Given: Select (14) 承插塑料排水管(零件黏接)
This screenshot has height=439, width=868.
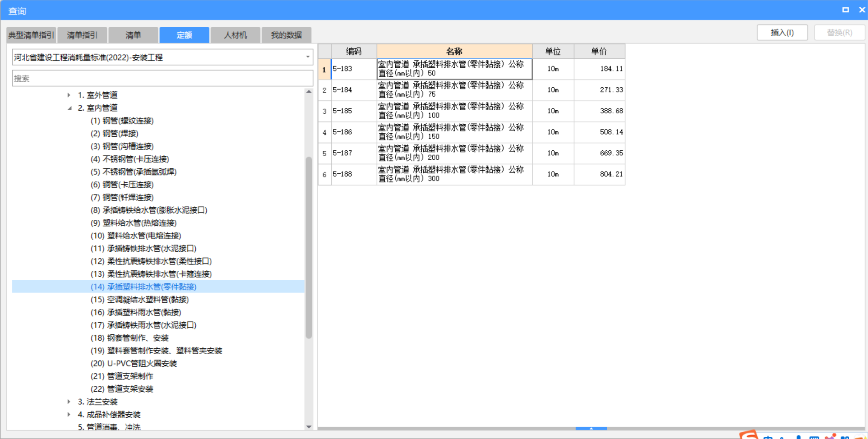Looking at the screenshot, I should 143,287.
